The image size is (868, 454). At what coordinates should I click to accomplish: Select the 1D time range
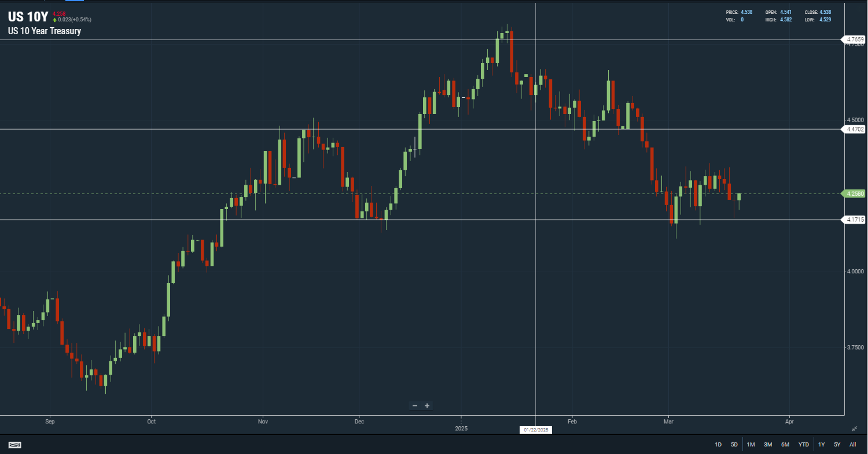[718, 445]
